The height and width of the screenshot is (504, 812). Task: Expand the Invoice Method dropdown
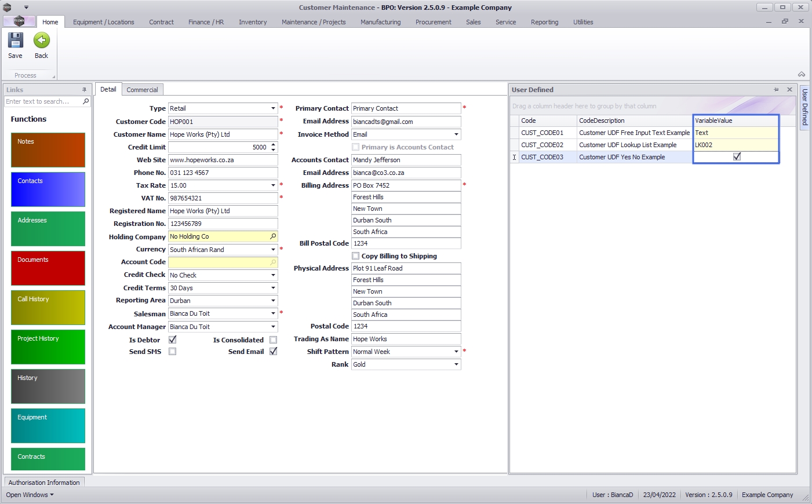(x=456, y=134)
